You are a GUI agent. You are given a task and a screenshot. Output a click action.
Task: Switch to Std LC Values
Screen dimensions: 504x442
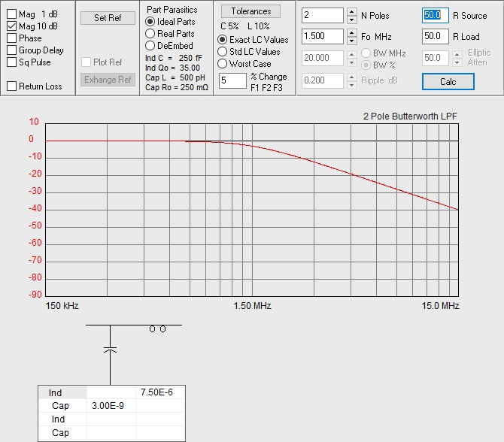point(222,51)
